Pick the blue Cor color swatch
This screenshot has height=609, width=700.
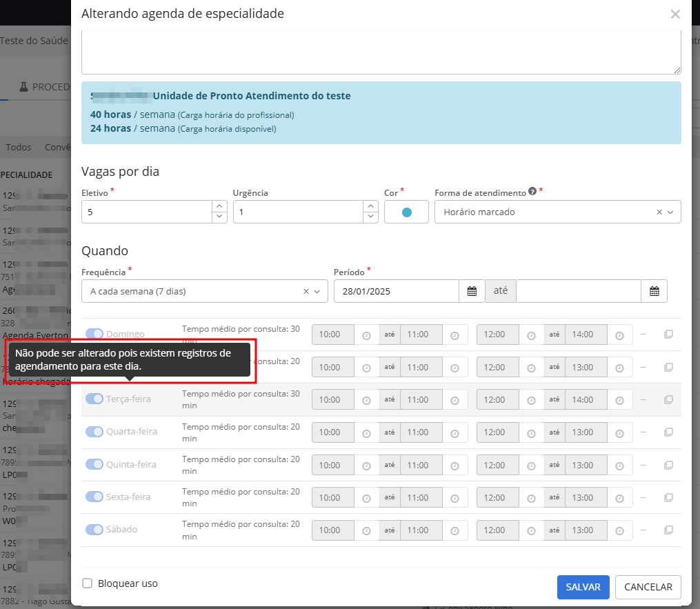pyautogui.click(x=406, y=212)
